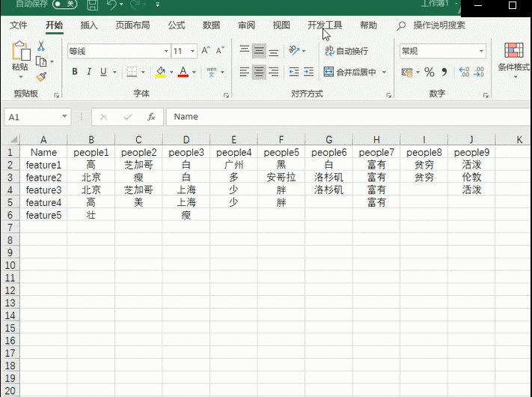
Task: Align text to the right
Action: point(273,72)
